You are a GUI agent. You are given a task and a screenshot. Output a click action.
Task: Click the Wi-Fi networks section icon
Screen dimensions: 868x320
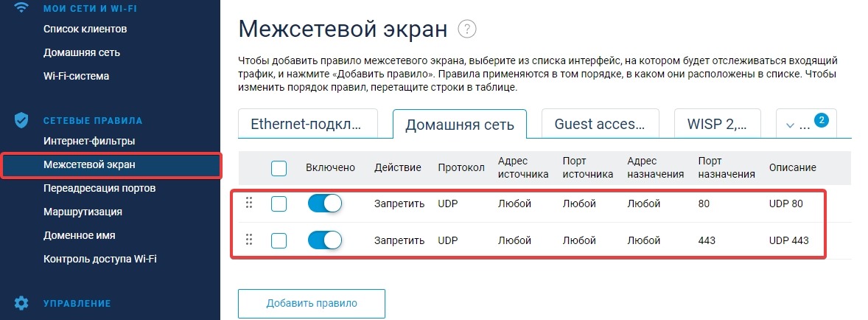pos(21,8)
